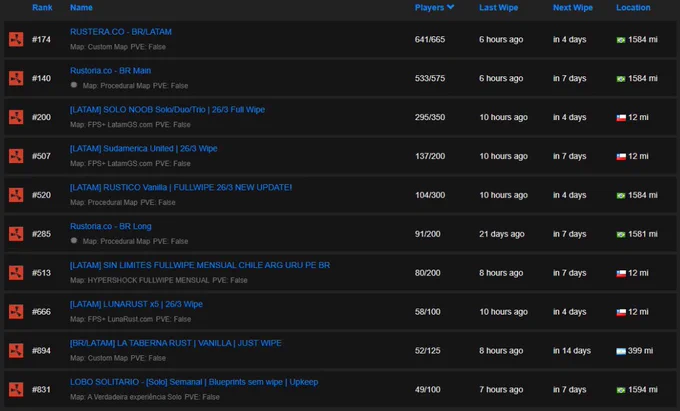Click Rust icon beside rank #174
The height and width of the screenshot is (411, 680).
point(16,39)
